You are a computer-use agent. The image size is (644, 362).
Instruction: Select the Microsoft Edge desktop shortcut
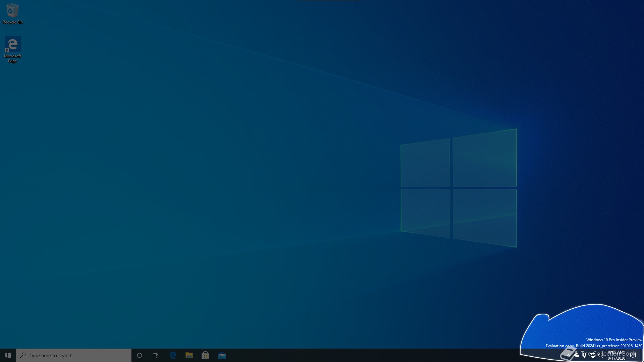(x=12, y=50)
